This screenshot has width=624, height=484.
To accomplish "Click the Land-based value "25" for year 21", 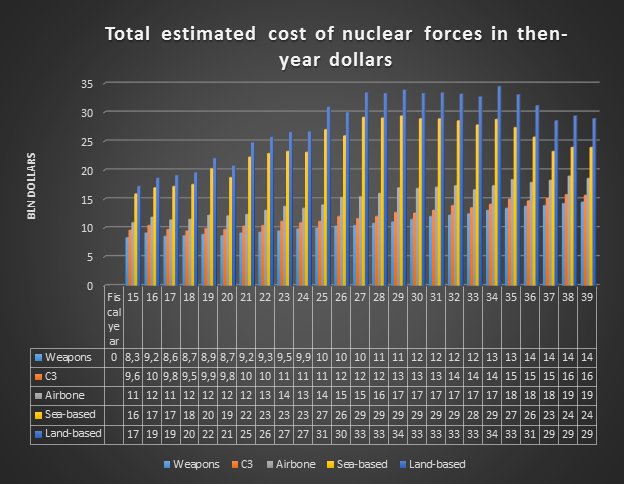I will [x=246, y=434].
